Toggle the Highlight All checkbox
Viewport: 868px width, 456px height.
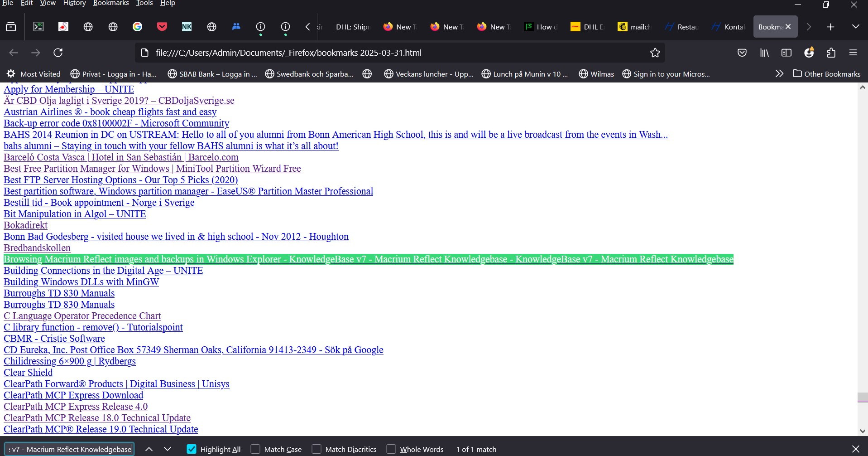click(192, 449)
